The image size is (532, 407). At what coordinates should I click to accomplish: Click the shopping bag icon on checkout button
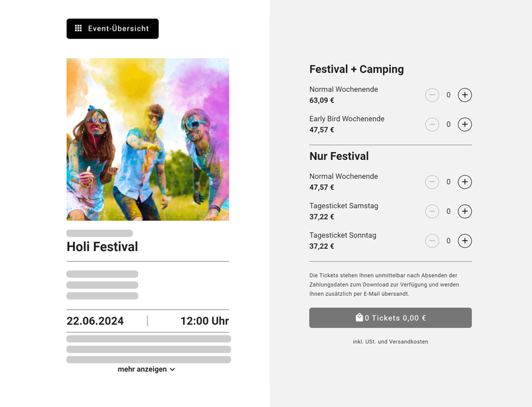click(x=359, y=318)
